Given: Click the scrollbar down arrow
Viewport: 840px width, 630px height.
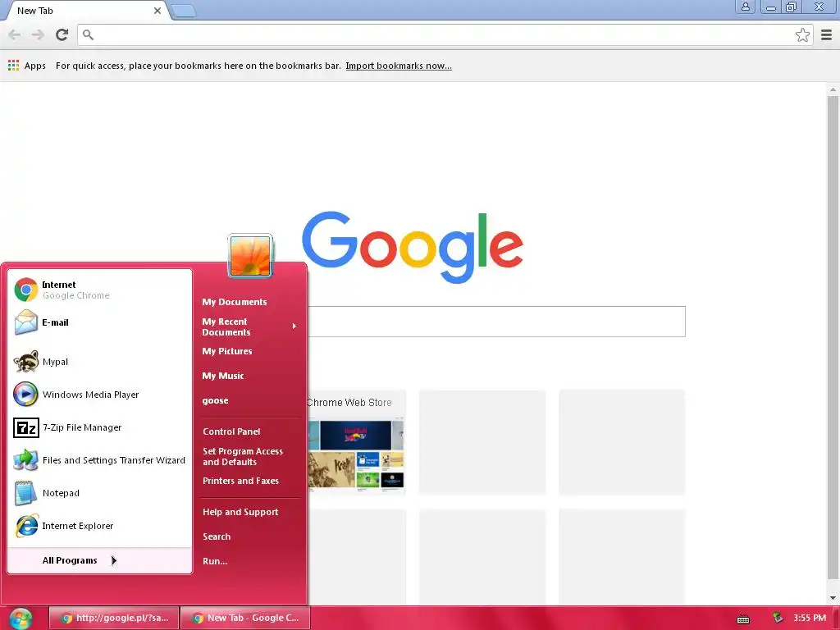Looking at the screenshot, I should click(833, 598).
